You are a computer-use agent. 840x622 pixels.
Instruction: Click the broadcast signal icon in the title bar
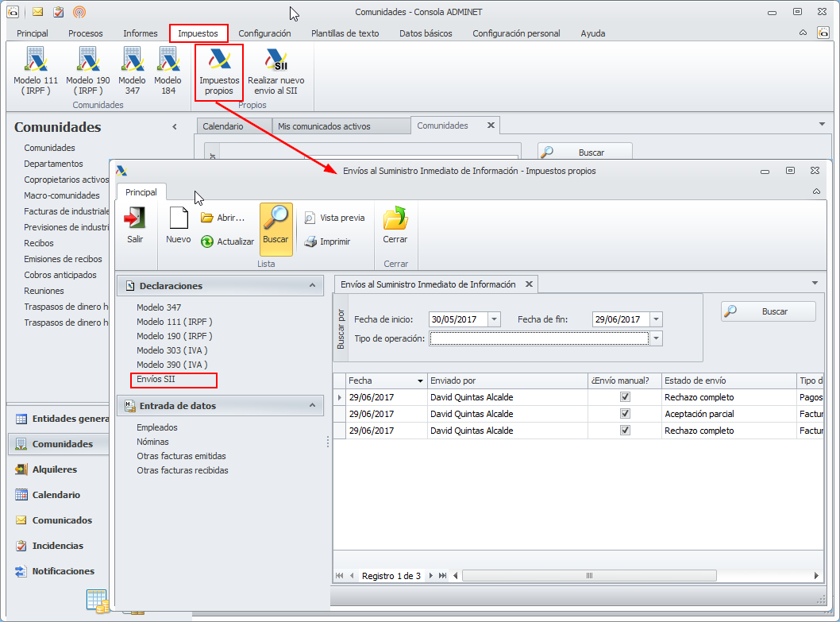(79, 12)
